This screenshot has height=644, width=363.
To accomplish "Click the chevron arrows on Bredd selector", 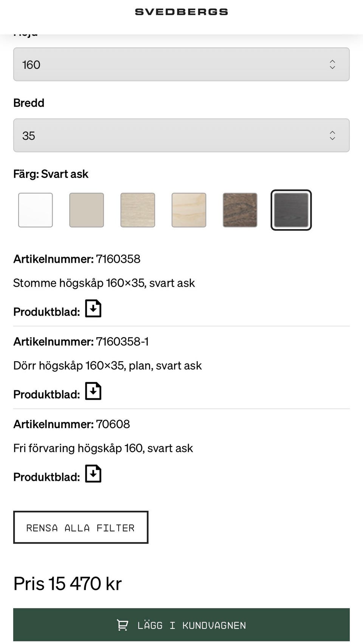I will tap(332, 136).
